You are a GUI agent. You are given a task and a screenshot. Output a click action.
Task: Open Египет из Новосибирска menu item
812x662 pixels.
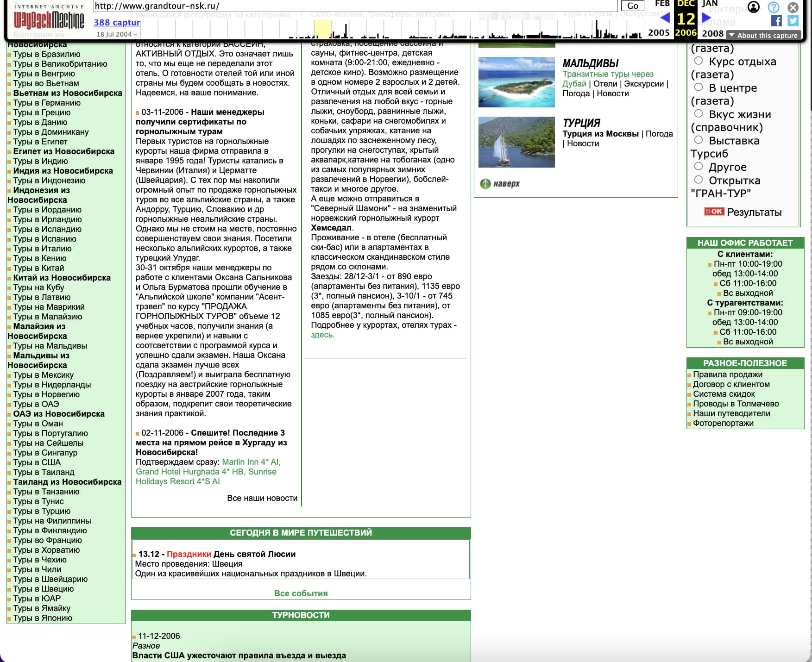[x=64, y=151]
